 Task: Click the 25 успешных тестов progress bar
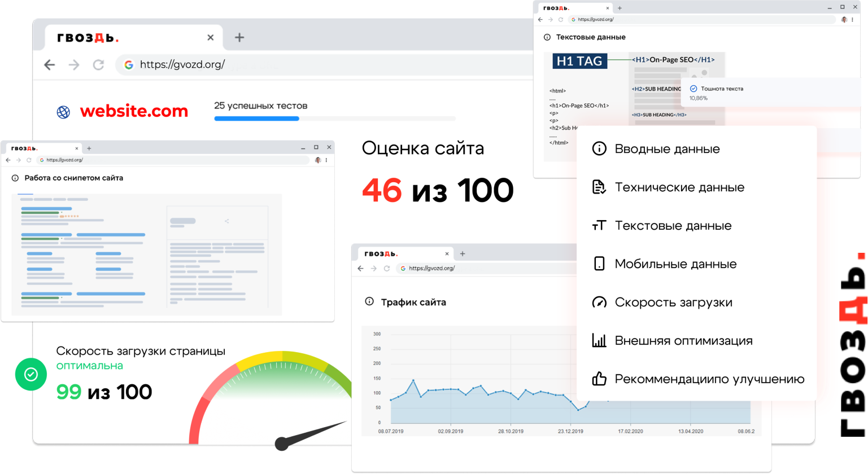click(x=335, y=118)
